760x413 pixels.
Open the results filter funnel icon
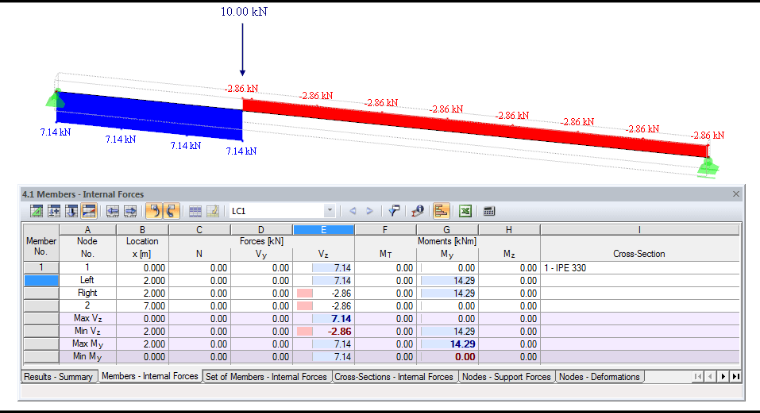[x=394, y=211]
